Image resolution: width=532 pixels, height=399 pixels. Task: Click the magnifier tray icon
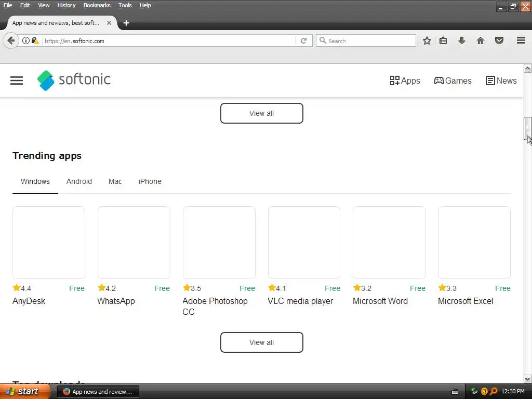494,392
